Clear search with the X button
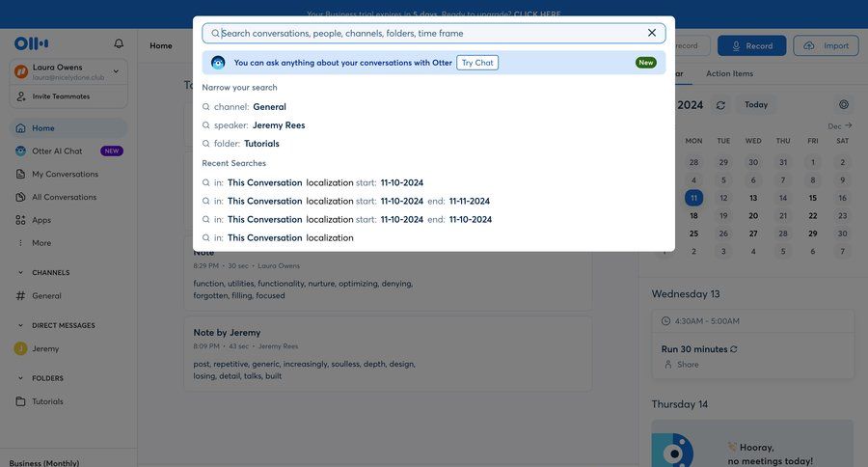 pyautogui.click(x=652, y=33)
